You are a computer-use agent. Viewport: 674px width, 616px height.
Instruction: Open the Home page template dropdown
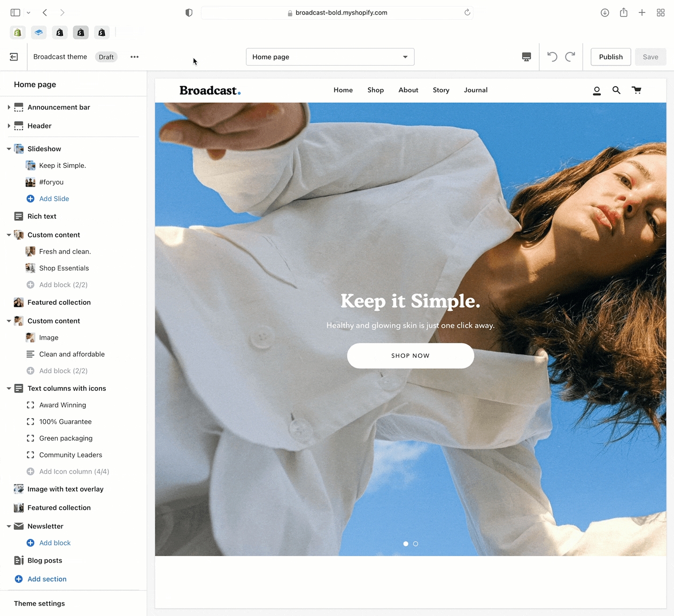pyautogui.click(x=330, y=57)
